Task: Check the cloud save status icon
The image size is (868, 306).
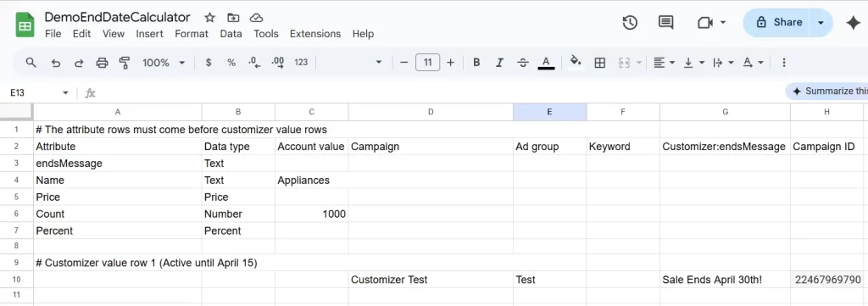Action: point(256,18)
